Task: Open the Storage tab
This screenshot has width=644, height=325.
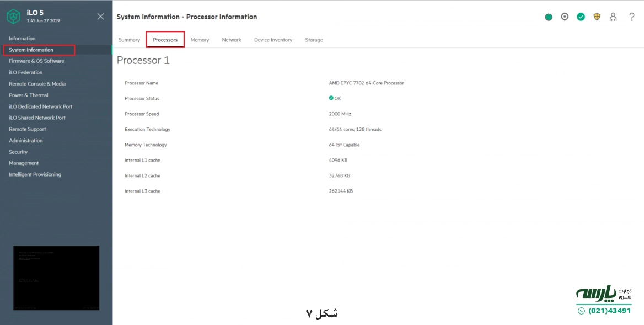Action: click(314, 40)
